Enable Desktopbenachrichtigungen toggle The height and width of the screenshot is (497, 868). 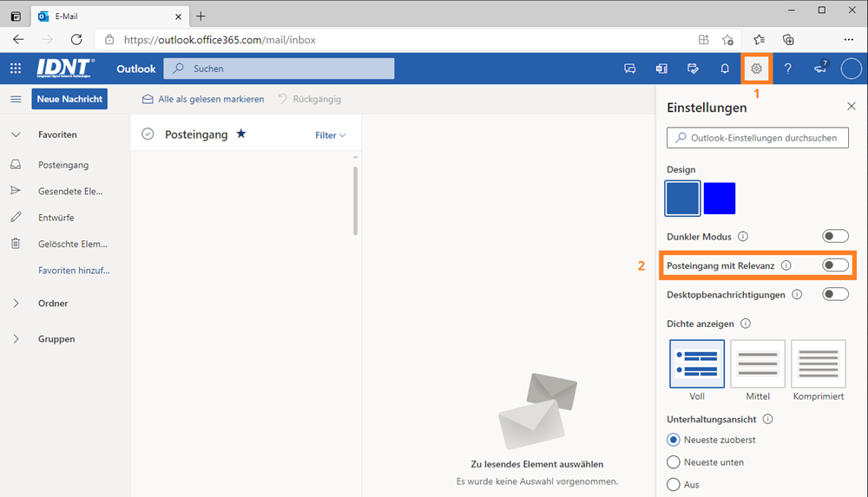pyautogui.click(x=835, y=294)
